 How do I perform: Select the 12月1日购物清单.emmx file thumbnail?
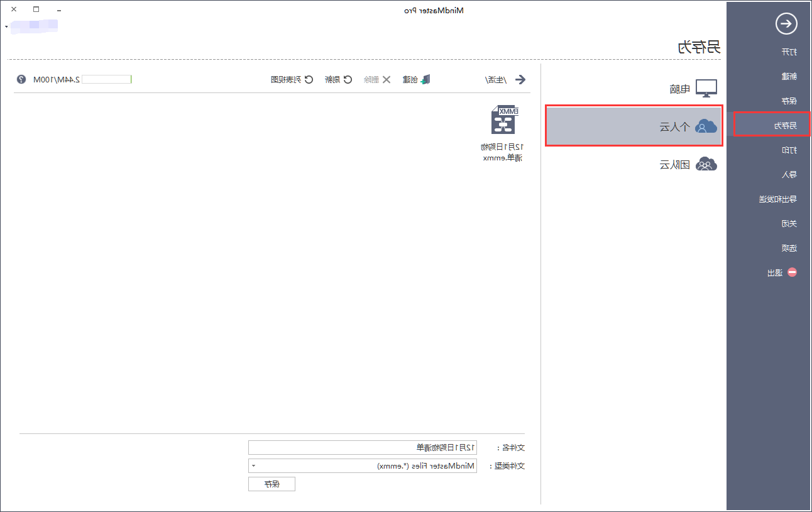point(503,119)
